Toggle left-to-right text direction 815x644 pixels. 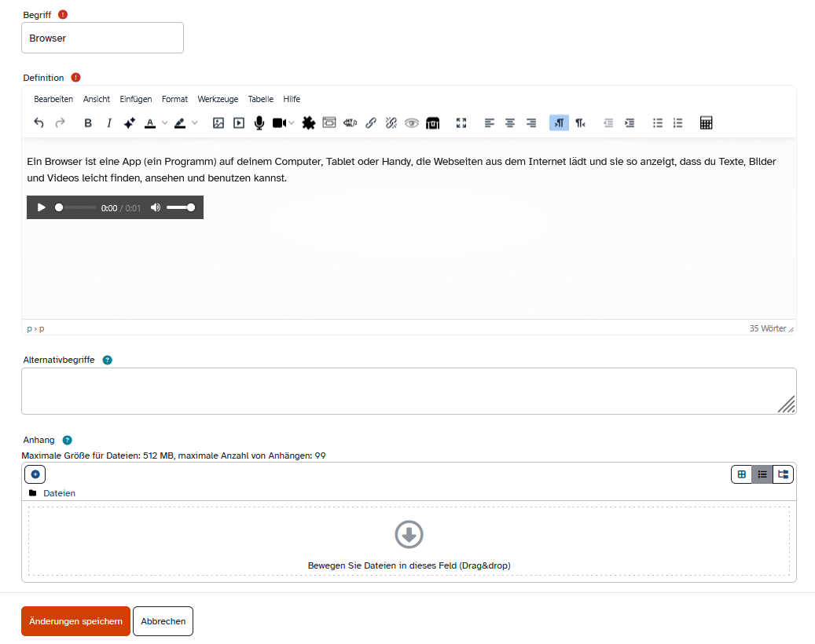[559, 123]
